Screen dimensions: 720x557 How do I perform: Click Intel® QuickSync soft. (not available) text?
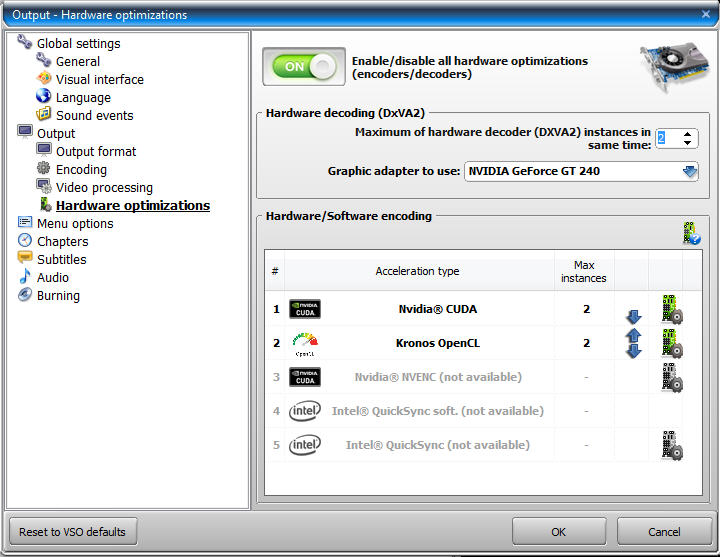point(438,411)
